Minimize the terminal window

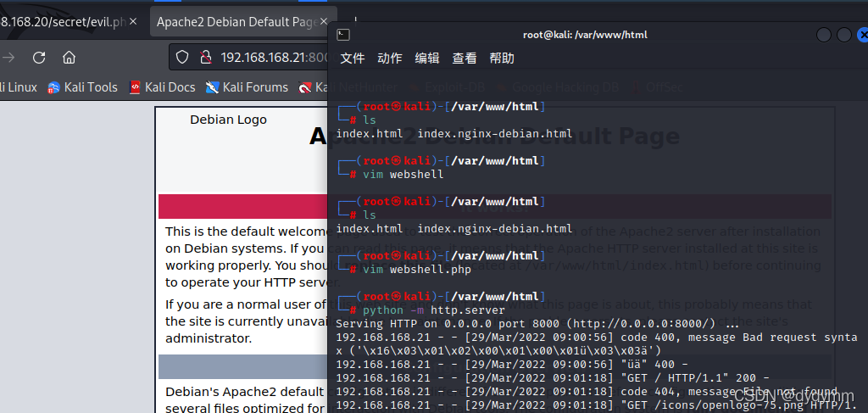pos(824,35)
